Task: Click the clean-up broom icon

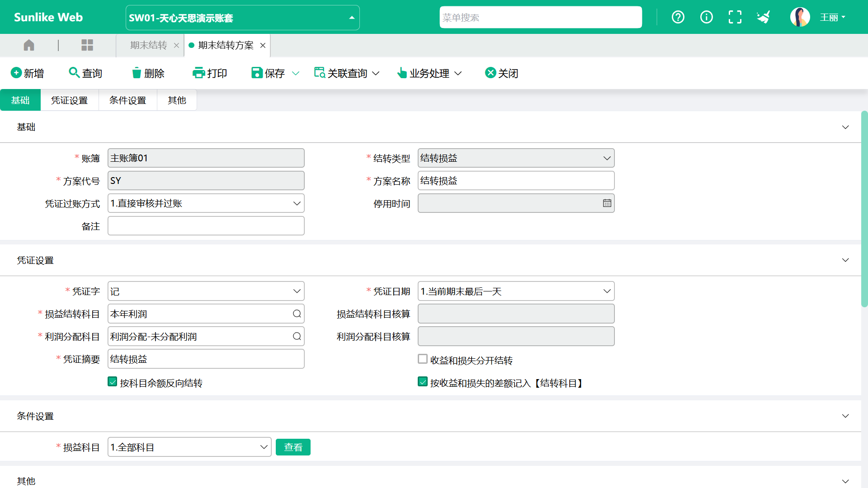Action: 764,17
